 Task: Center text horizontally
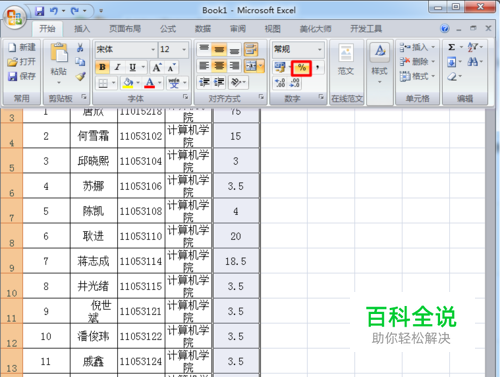(219, 66)
